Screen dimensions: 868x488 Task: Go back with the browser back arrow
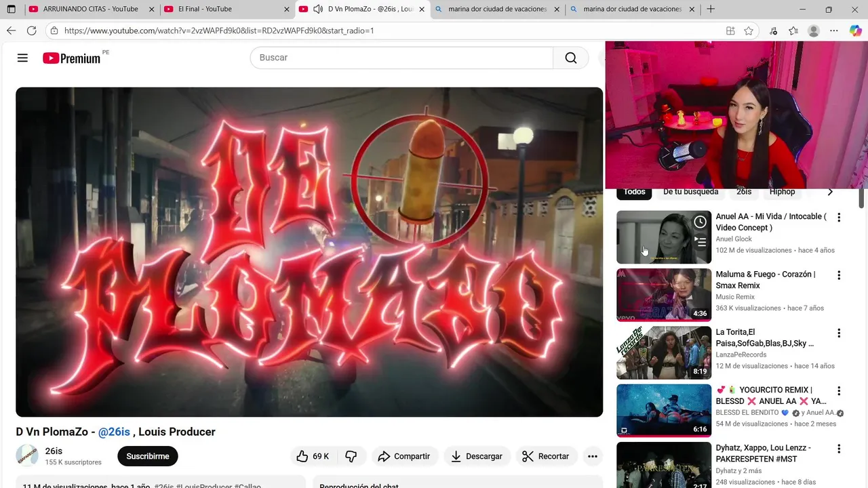(x=11, y=30)
